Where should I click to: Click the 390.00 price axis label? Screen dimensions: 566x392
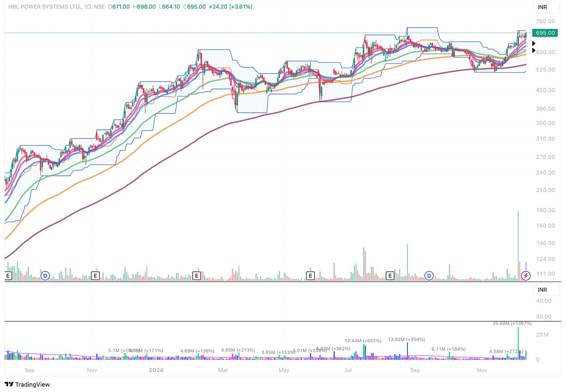pyautogui.click(x=545, y=108)
